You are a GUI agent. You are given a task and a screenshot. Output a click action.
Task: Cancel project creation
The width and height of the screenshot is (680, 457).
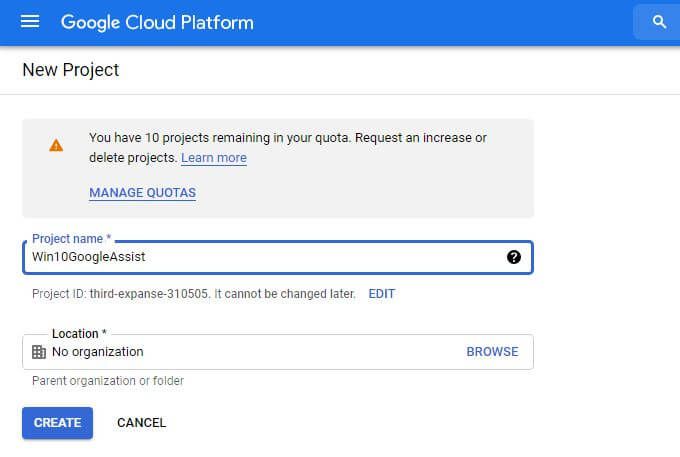(141, 423)
